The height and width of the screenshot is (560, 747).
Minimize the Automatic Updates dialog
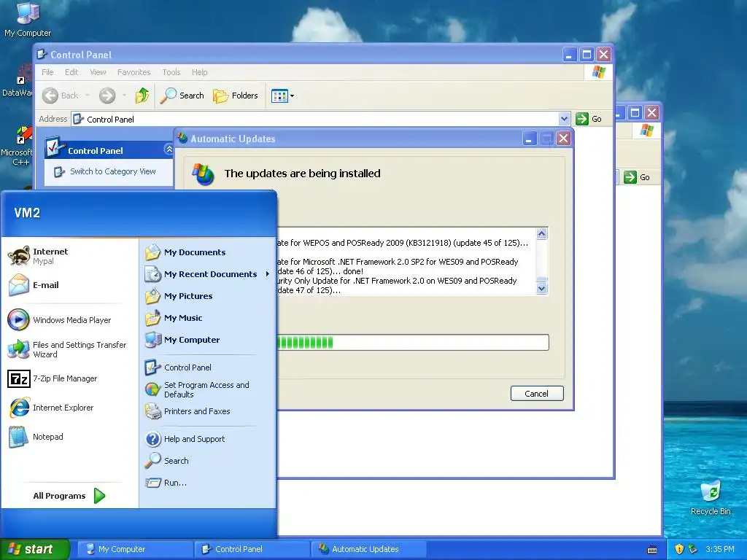point(530,139)
